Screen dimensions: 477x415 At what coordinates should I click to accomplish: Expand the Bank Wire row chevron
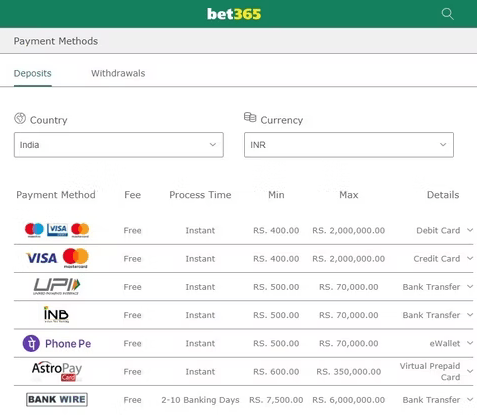point(470,399)
